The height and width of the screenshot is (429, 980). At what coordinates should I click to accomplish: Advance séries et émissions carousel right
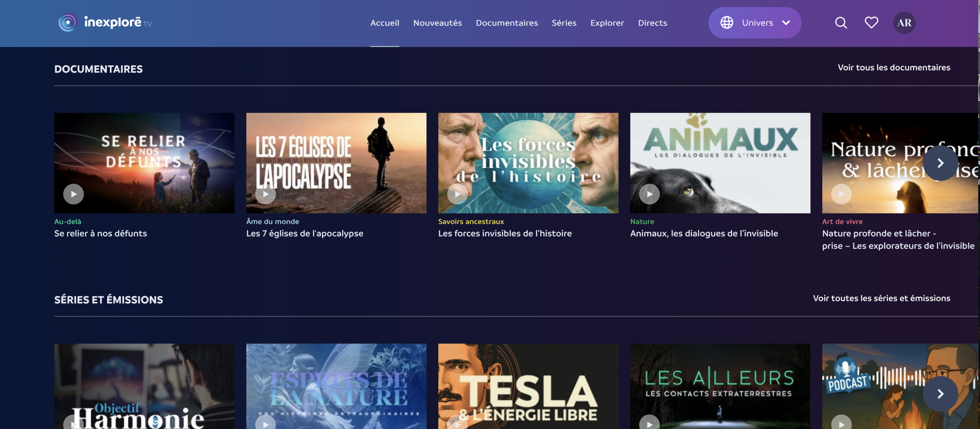point(941,394)
